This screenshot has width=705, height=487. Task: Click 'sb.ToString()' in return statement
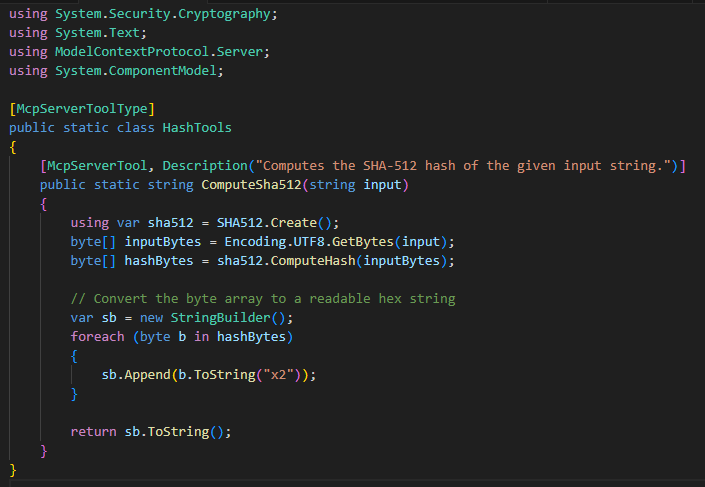(174, 432)
